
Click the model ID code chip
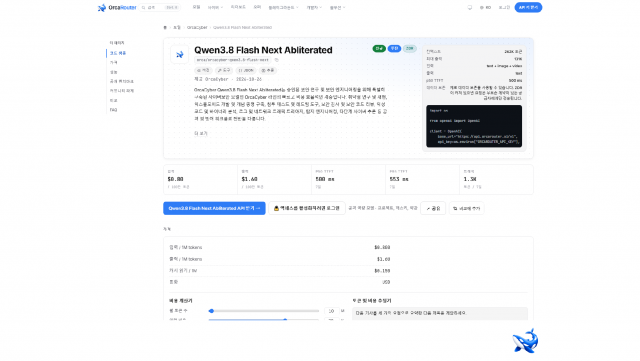[232, 60]
